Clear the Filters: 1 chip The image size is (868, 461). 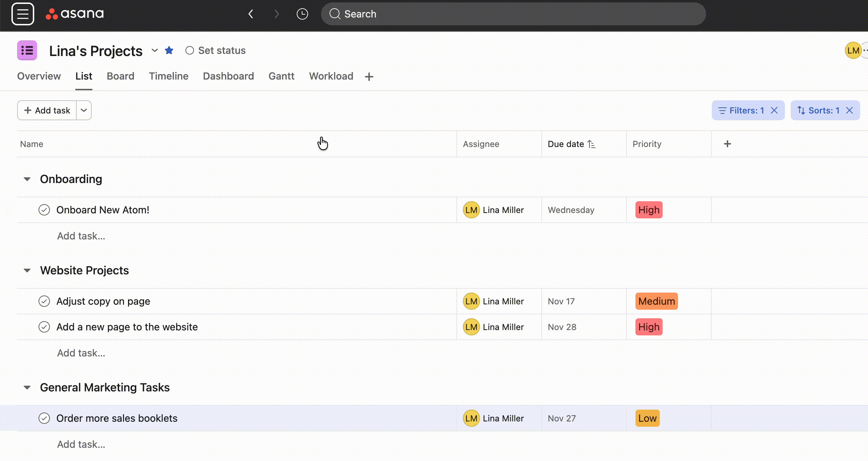774,110
